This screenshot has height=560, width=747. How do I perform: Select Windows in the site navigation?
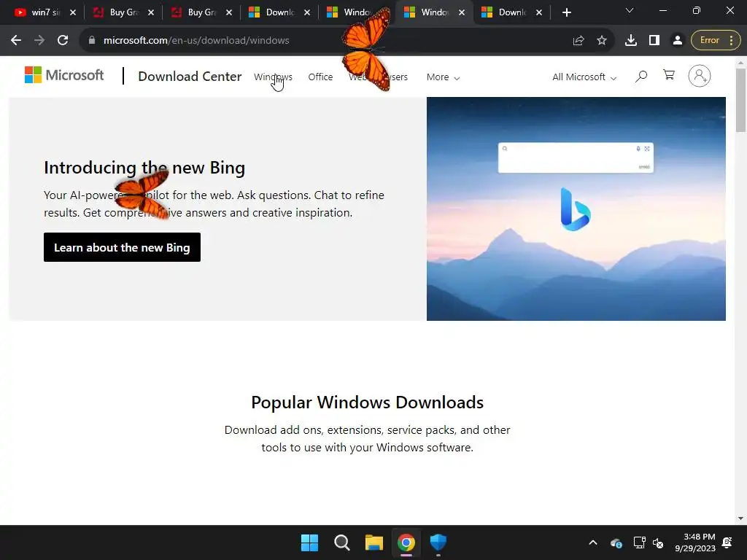click(x=273, y=77)
